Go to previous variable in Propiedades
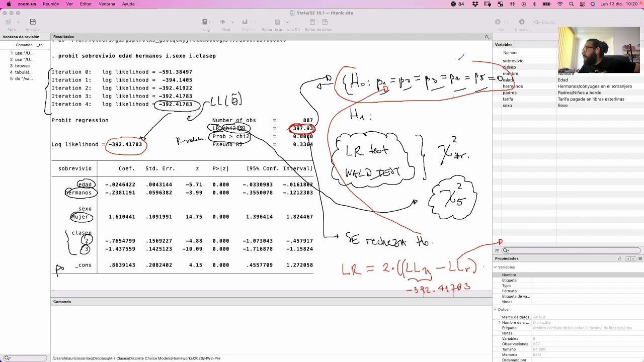 point(627,258)
